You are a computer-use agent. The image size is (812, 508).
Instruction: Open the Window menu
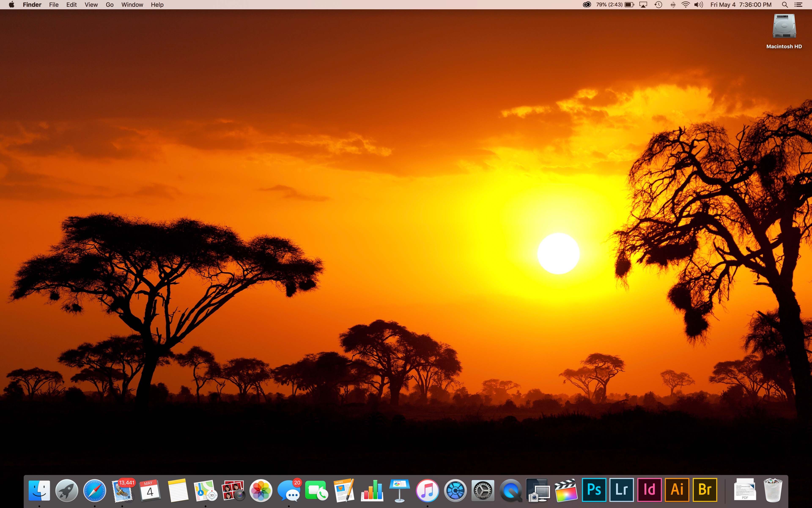click(x=132, y=5)
